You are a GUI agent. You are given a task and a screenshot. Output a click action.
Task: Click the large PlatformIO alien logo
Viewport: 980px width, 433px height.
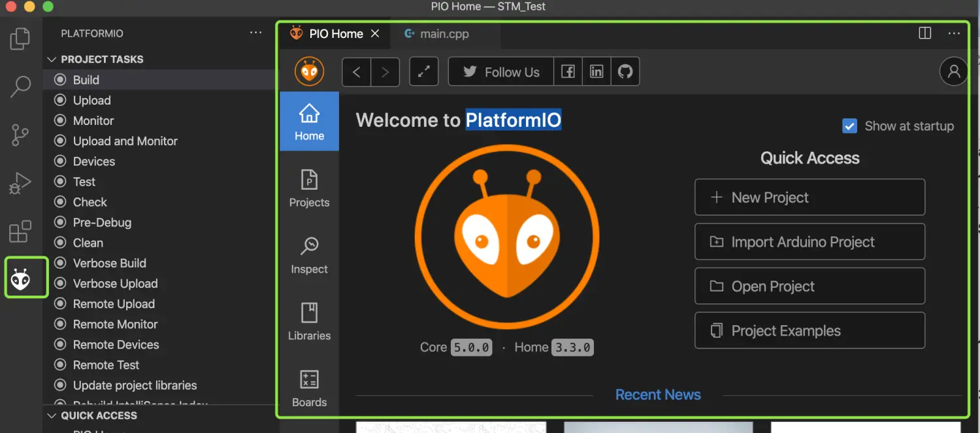[x=507, y=237]
